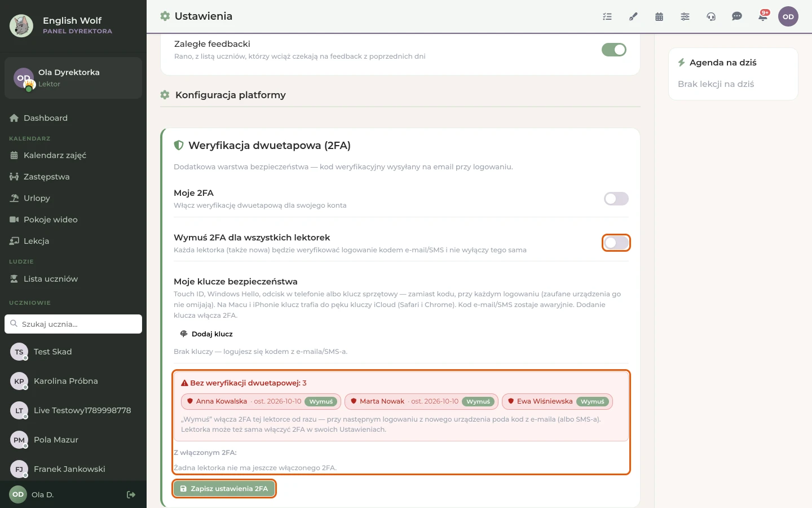
Task: Force 2FA with Wymuś for Anna Kowalska
Action: [321, 401]
